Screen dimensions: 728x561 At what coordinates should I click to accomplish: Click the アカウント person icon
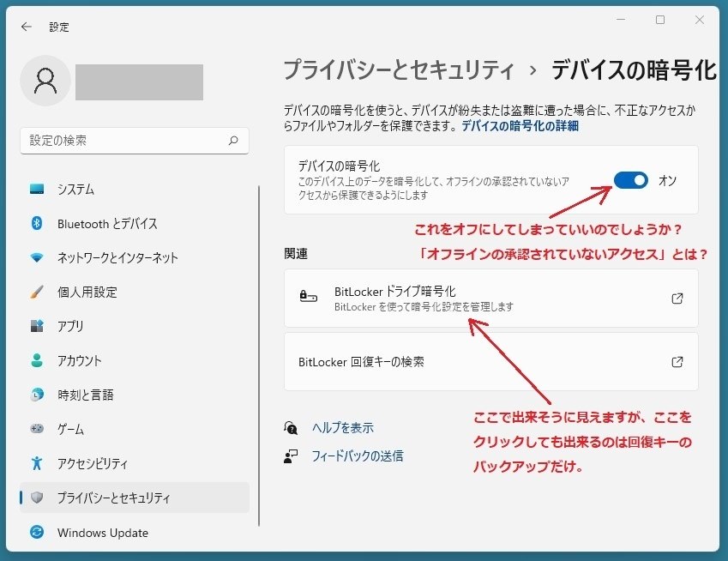[x=37, y=360]
